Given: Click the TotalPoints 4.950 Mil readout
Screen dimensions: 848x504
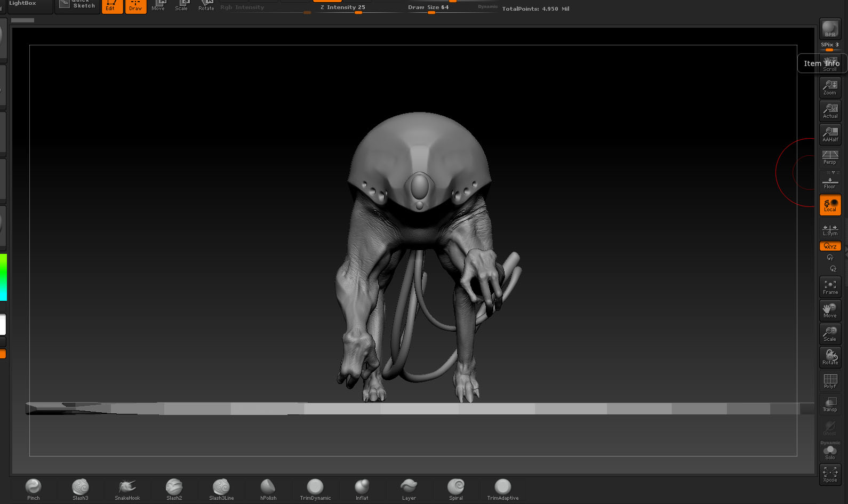Looking at the screenshot, I should pyautogui.click(x=535, y=9).
